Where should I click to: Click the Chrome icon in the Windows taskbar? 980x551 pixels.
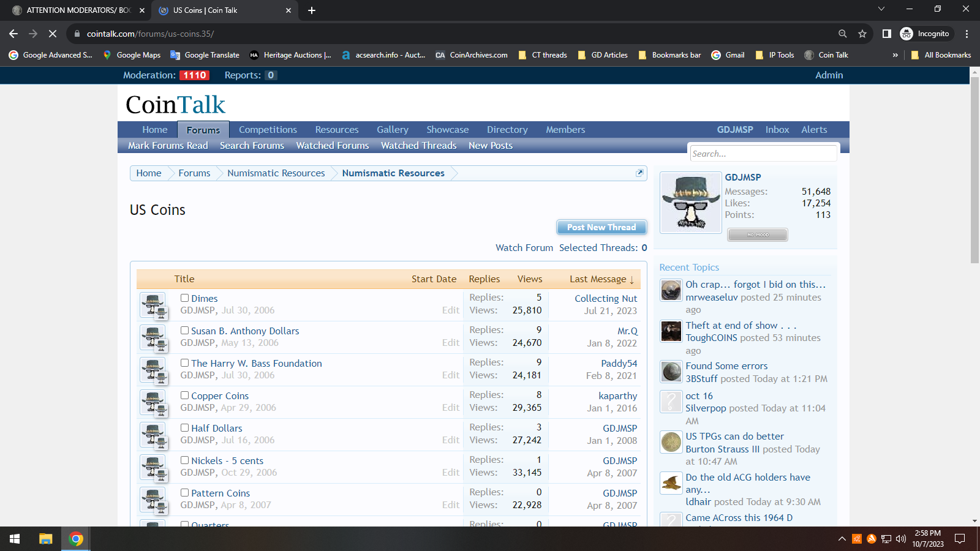pyautogui.click(x=76, y=539)
